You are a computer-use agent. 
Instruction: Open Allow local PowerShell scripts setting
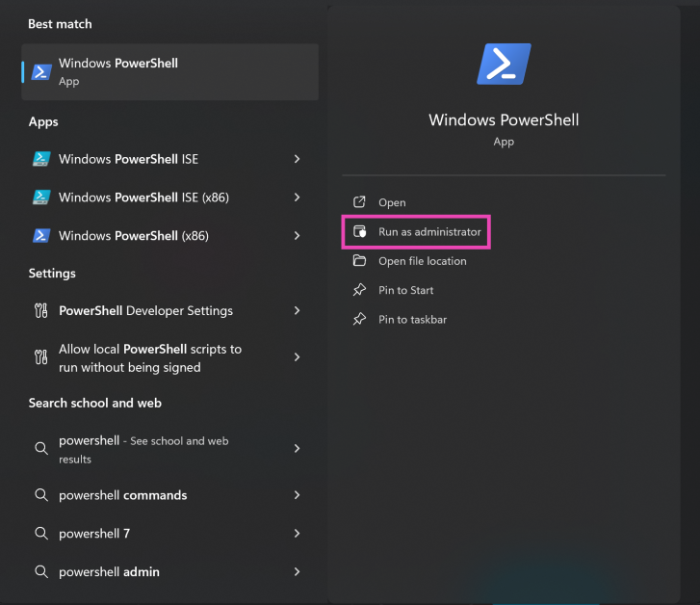[x=150, y=357]
